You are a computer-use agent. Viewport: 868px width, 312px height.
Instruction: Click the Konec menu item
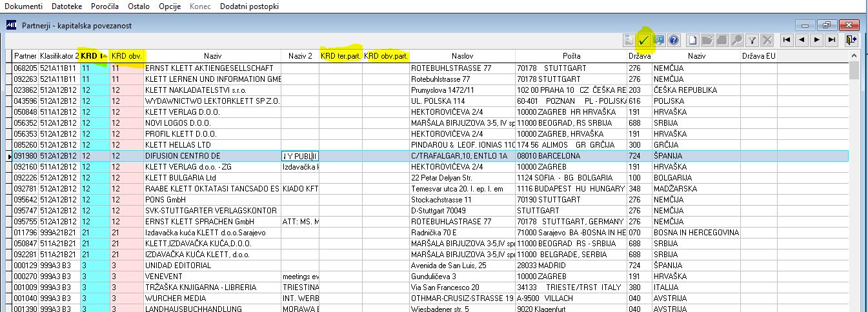coord(201,6)
